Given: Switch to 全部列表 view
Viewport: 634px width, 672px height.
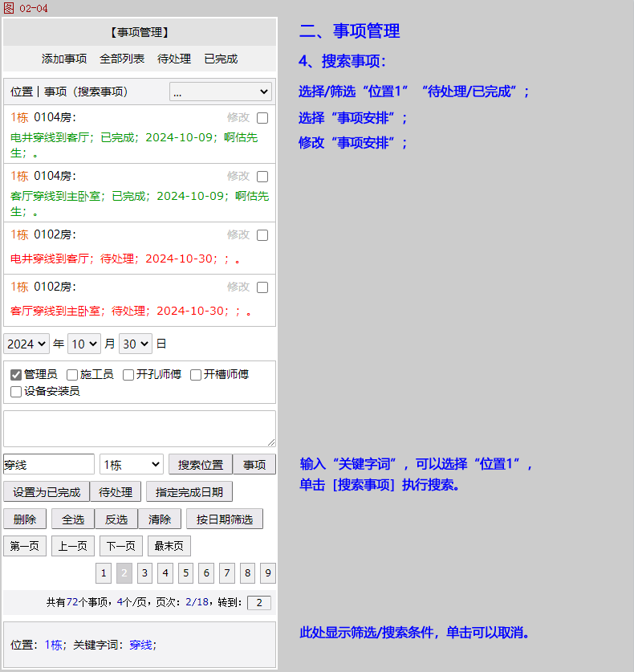Looking at the screenshot, I should 122,59.
